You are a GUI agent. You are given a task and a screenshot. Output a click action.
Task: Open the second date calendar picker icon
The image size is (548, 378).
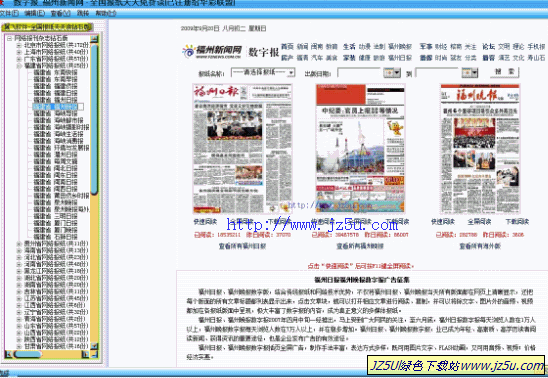coord(469,73)
